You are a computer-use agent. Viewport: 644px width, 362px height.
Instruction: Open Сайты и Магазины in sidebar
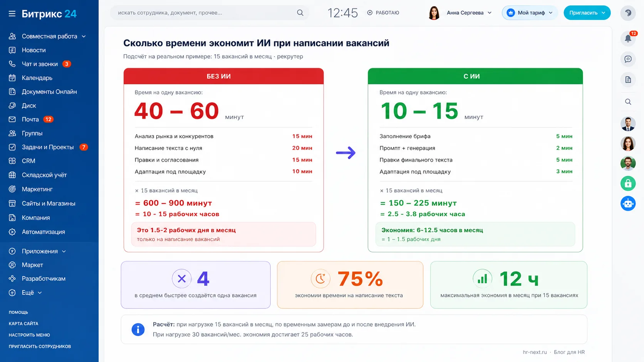[x=49, y=204]
